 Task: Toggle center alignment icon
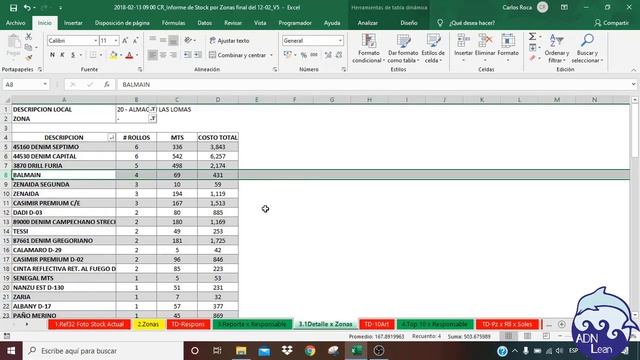(x=163, y=55)
